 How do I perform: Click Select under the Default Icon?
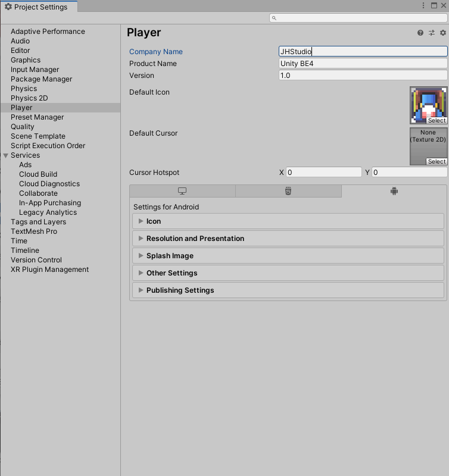437,121
